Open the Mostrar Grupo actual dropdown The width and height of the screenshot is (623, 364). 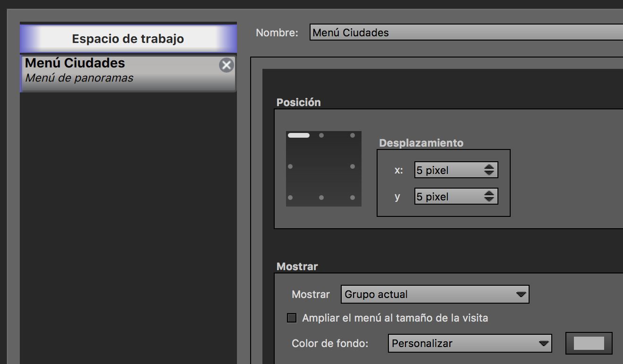tap(435, 294)
